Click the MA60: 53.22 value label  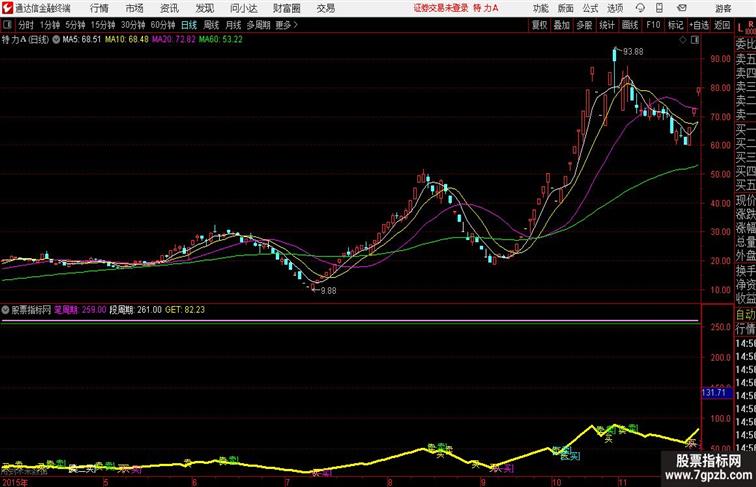click(221, 40)
